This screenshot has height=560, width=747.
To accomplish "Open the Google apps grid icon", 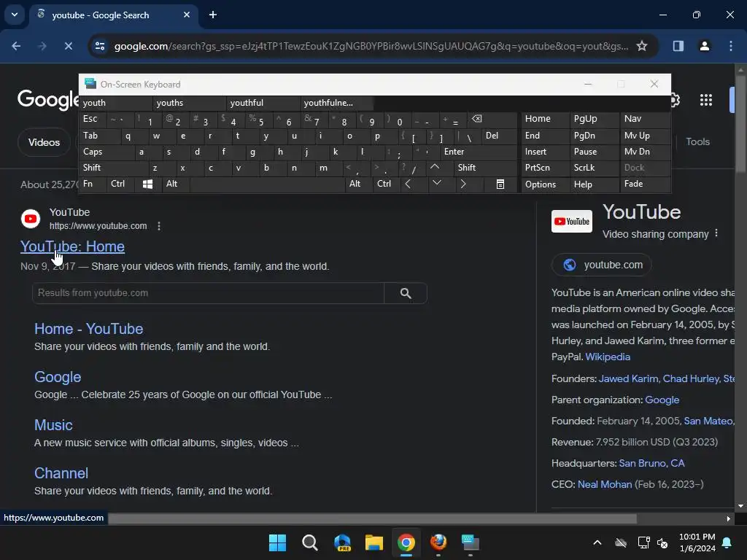I will (705, 100).
